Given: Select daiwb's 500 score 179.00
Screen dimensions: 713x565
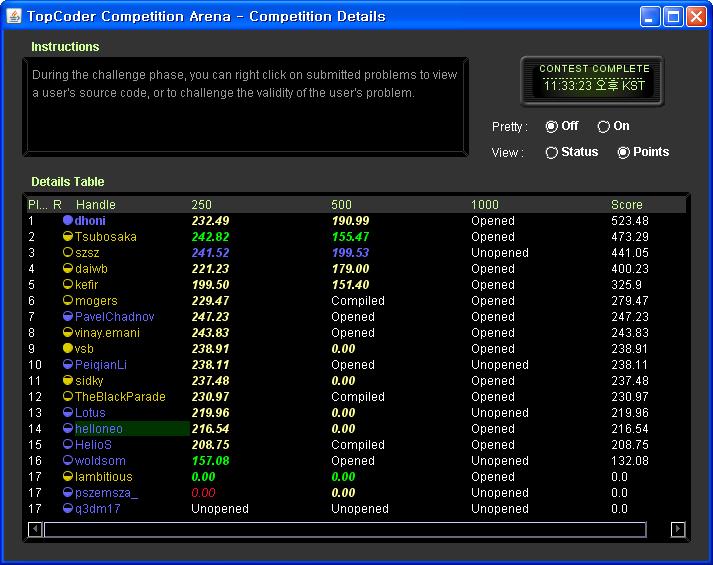Looking at the screenshot, I should tap(350, 269).
